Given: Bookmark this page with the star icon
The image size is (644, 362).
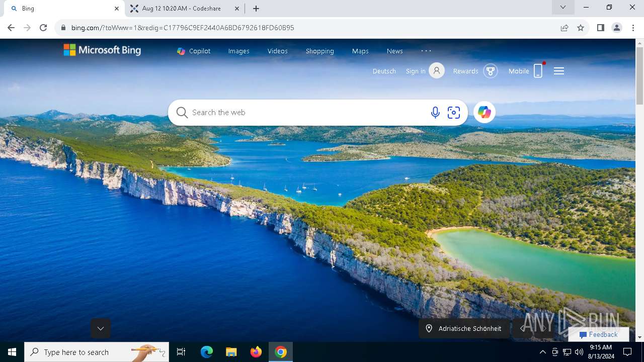Looking at the screenshot, I should (581, 28).
